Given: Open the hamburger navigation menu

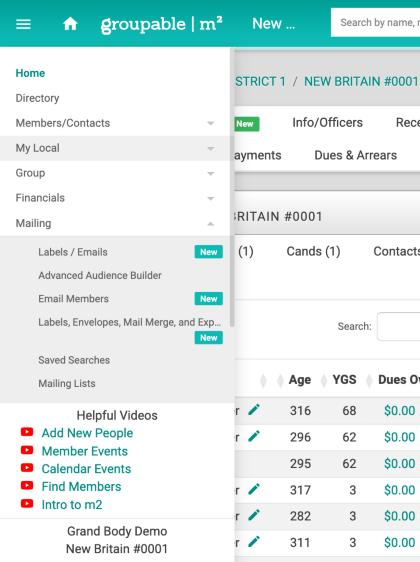Looking at the screenshot, I should 23,24.
